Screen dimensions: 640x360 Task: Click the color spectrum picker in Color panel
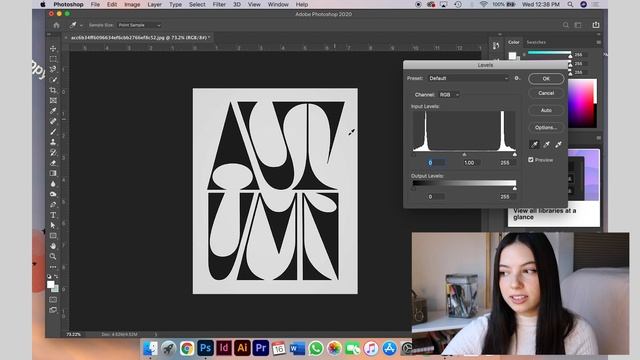click(x=582, y=103)
